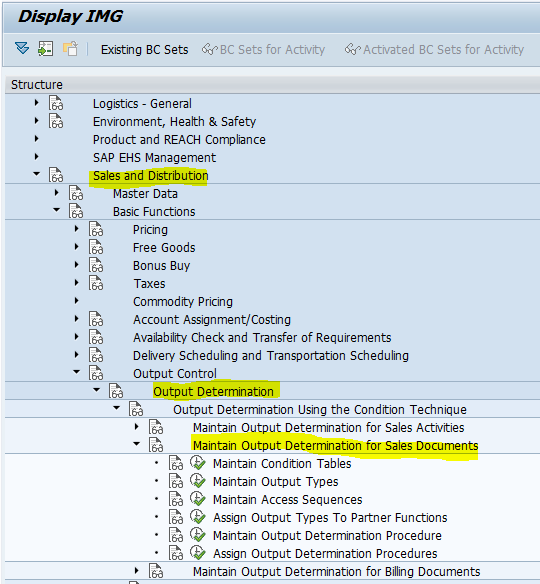Execute Assign Output Determination Procedures activity icon
The width and height of the screenshot is (540, 584).
[198, 553]
